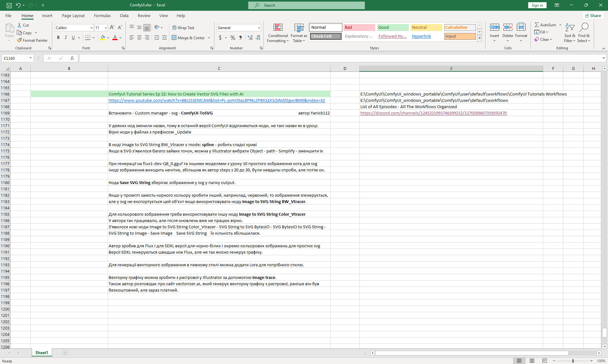This screenshot has height=364, width=608.
Task: Click the Share button
Action: pos(593,15)
